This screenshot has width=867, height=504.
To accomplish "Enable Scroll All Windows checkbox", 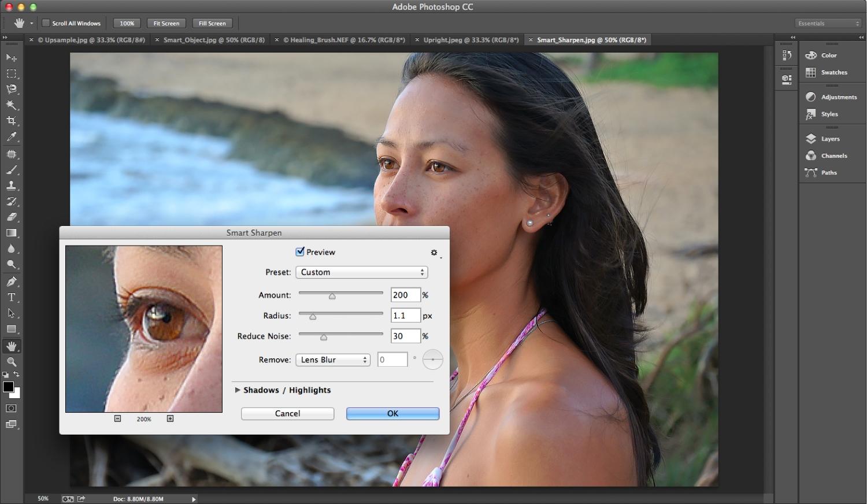I will coord(46,23).
